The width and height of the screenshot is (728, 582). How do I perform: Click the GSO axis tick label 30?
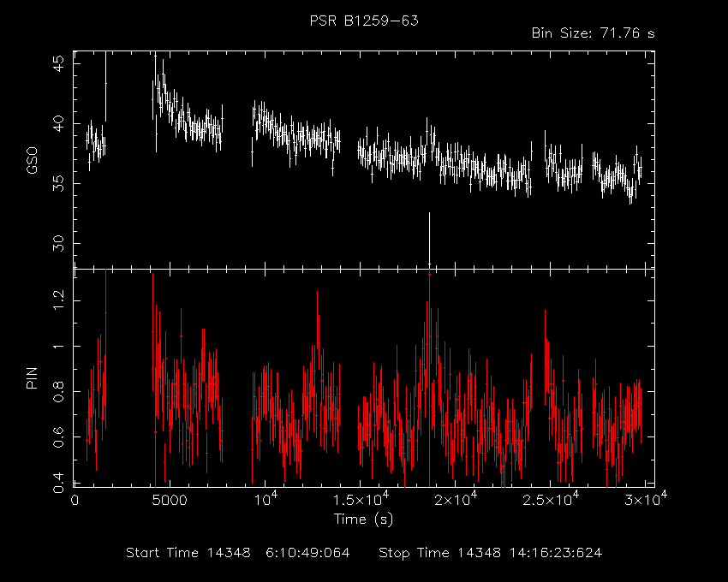coord(59,243)
